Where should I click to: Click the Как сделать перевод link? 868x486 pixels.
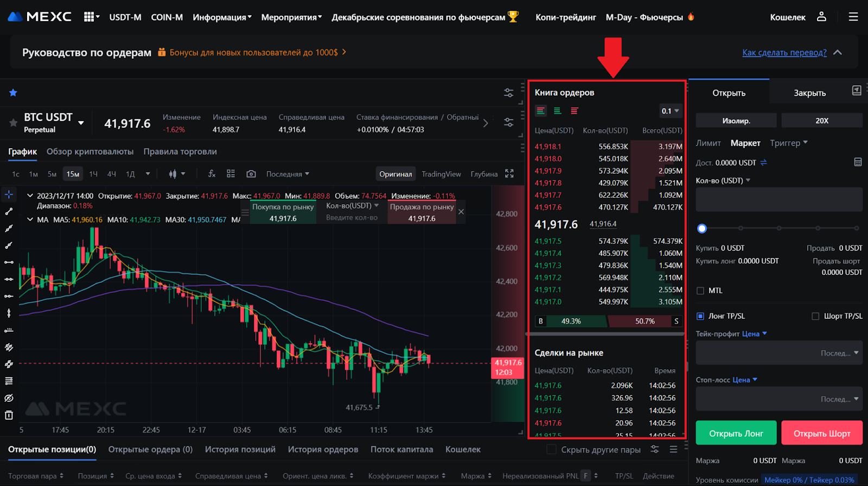click(x=784, y=53)
